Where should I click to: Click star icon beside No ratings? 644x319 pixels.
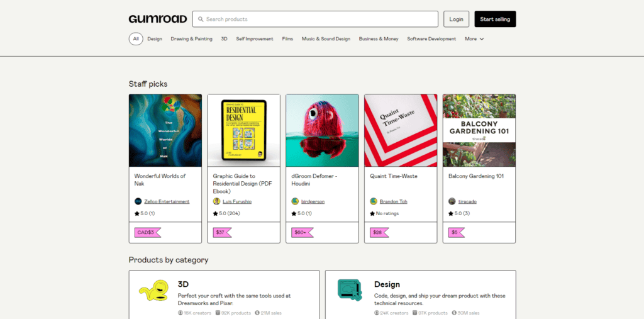(372, 213)
